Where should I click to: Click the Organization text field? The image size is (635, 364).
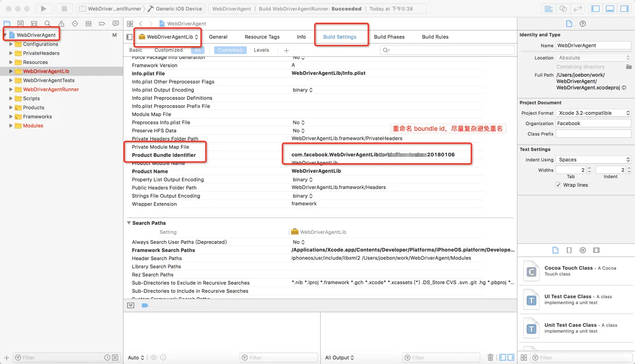tap(593, 123)
